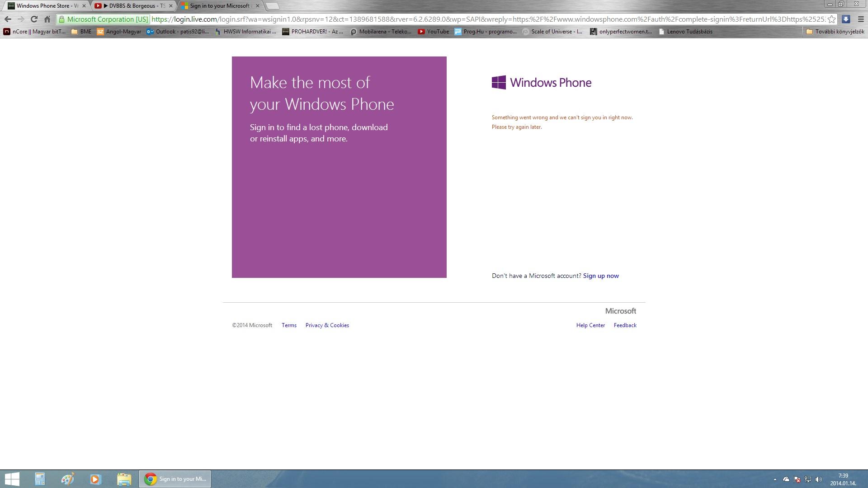The image size is (868, 488).
Task: Reload the sign-in page
Action: (34, 19)
